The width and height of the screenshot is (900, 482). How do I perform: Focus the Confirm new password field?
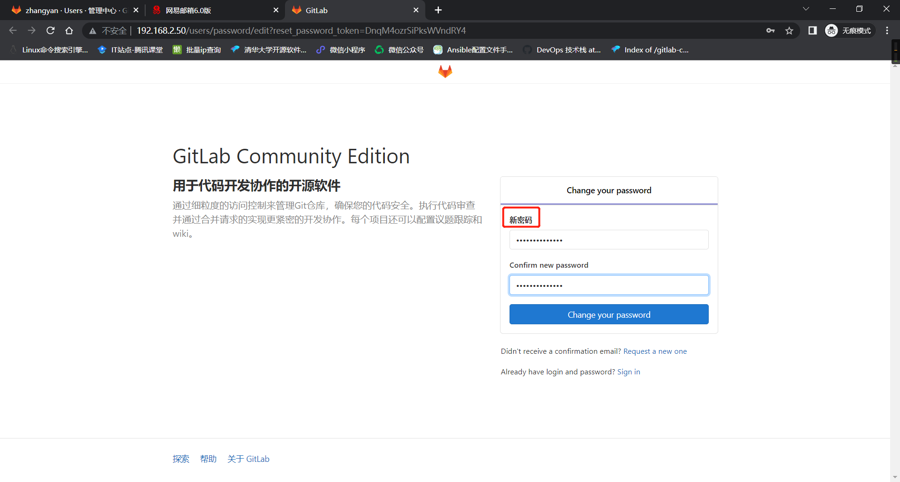click(608, 285)
